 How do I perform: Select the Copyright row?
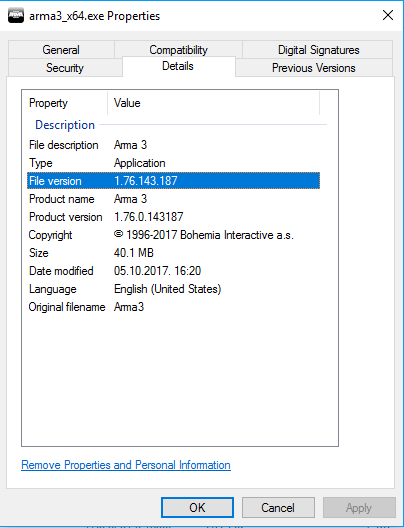pos(173,235)
